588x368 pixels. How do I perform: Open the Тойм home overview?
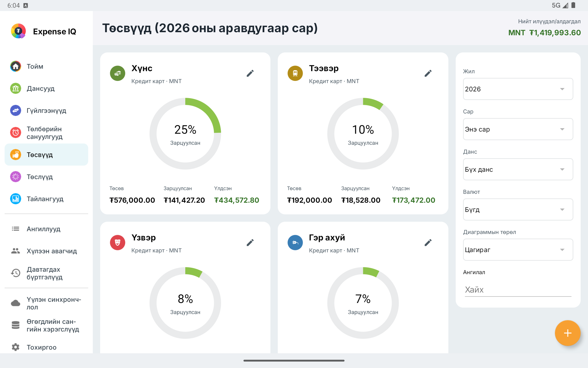click(x=46, y=66)
